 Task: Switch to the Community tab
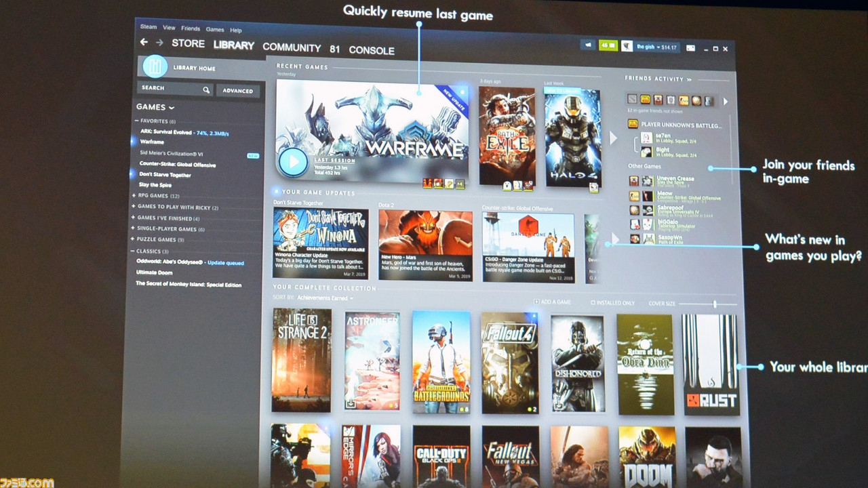(292, 47)
